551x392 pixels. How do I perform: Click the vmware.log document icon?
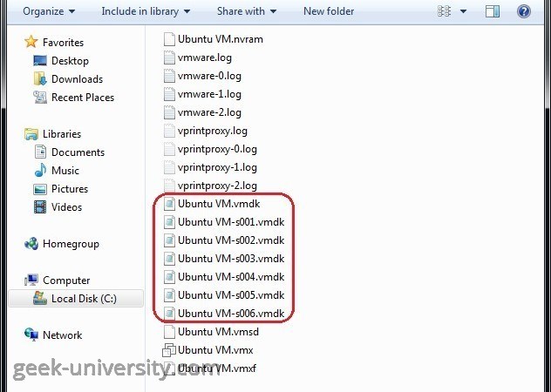tap(169, 57)
